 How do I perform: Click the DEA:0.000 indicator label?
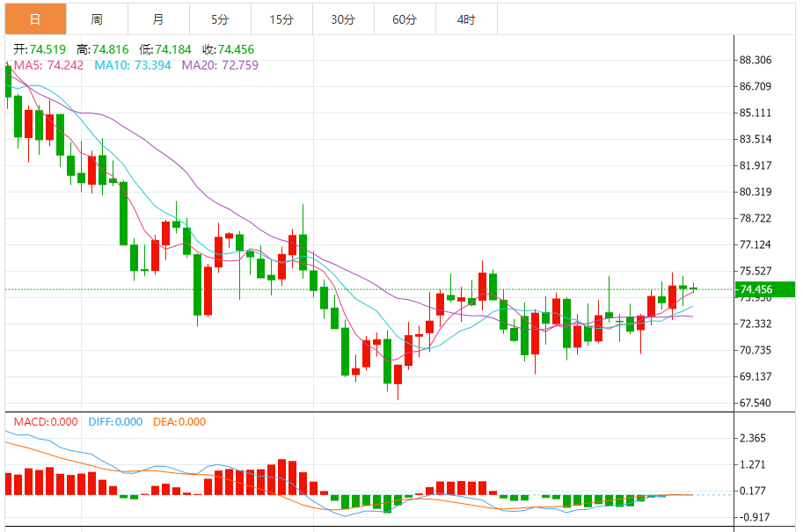pyautogui.click(x=179, y=422)
